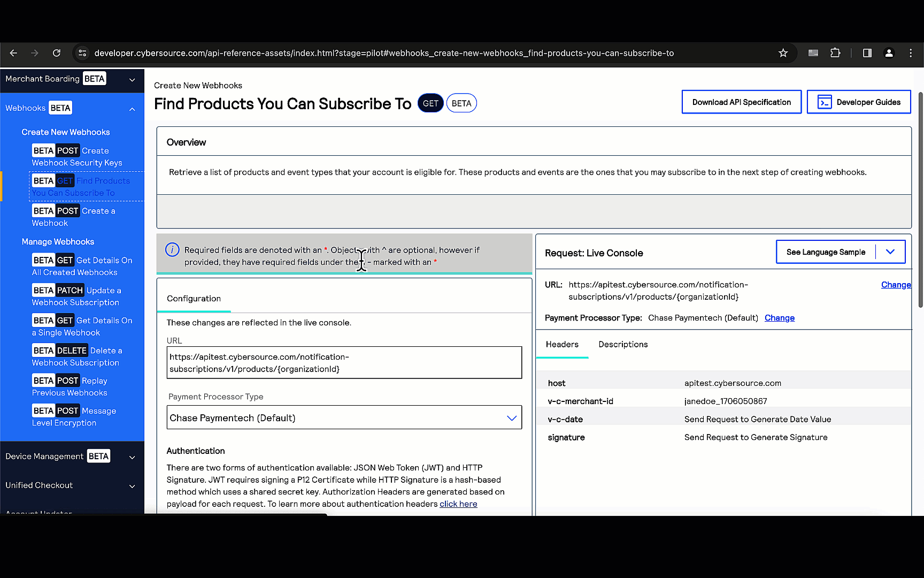
Task: Expand the Device Management section
Action: pyautogui.click(x=132, y=457)
